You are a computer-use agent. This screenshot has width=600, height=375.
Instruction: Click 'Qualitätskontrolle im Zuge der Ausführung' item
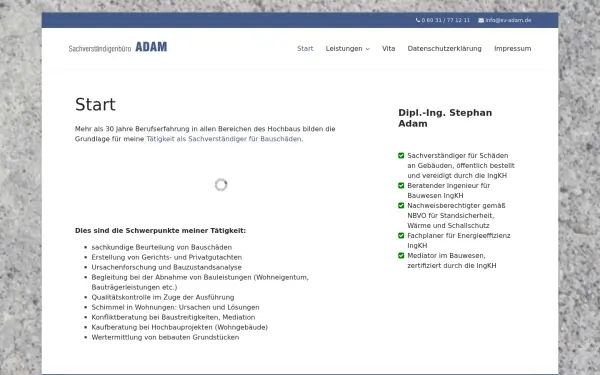163,297
